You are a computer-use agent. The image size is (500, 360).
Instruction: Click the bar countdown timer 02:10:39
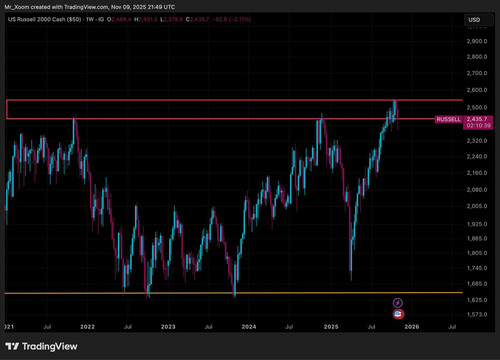click(x=478, y=126)
